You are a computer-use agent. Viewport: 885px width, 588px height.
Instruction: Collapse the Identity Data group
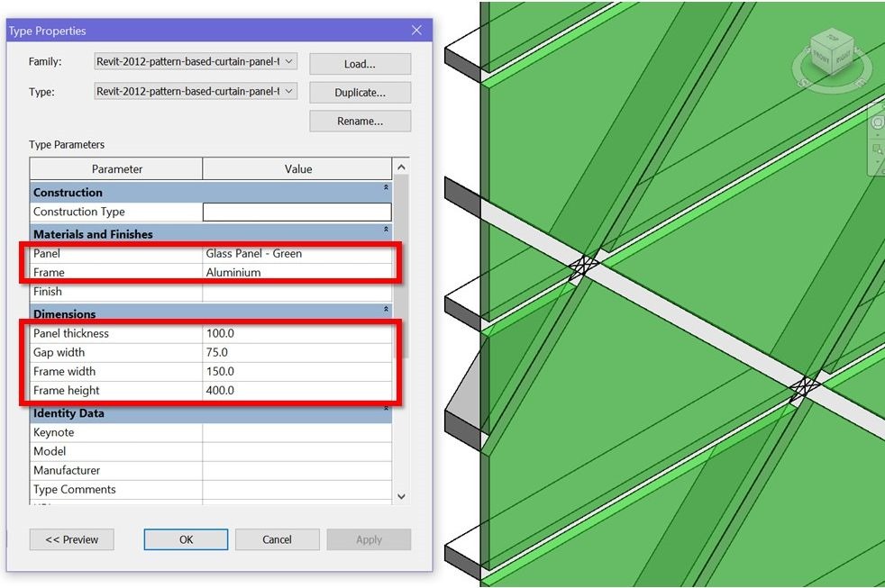coord(386,408)
